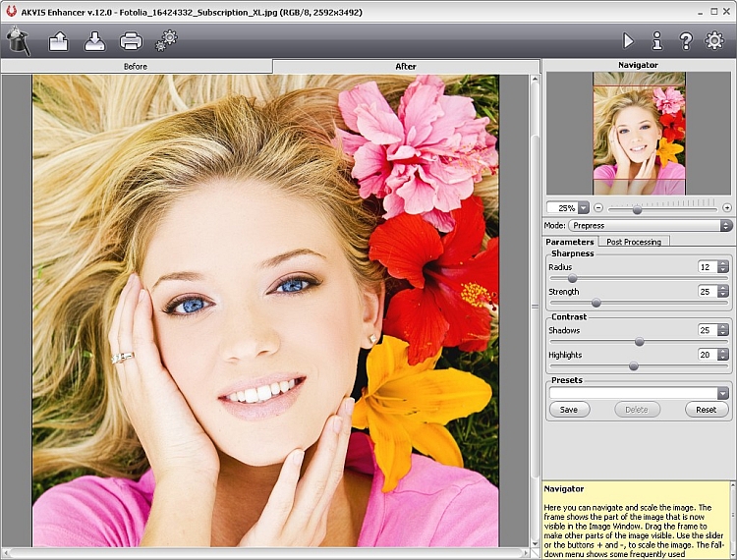737x560 pixels.
Task: Click zoom in plus button in Navigator
Action: coord(727,207)
